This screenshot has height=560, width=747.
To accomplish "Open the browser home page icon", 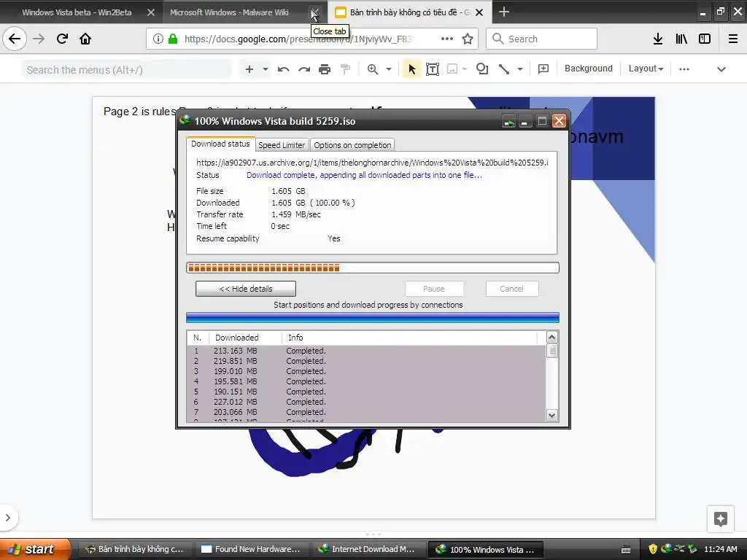I will [85, 39].
